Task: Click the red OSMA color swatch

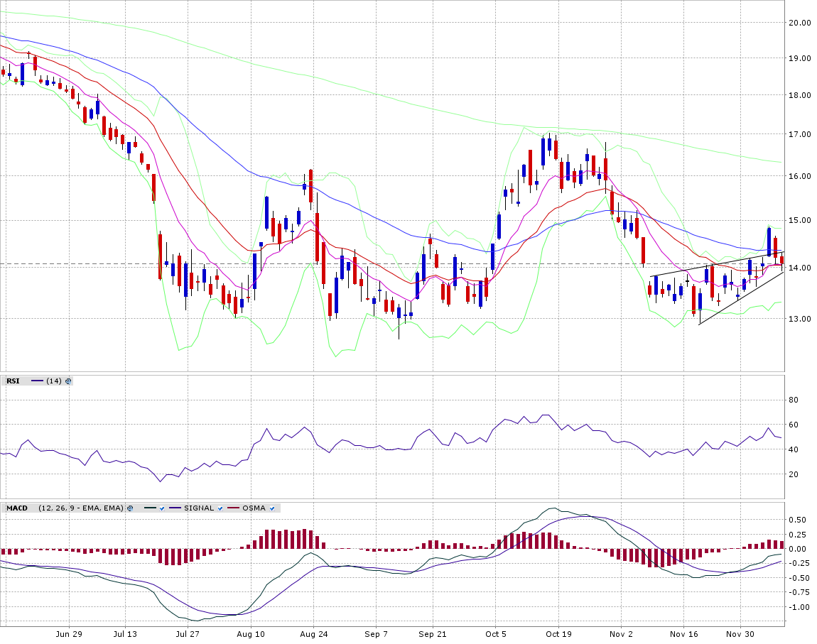Action: pos(233,508)
